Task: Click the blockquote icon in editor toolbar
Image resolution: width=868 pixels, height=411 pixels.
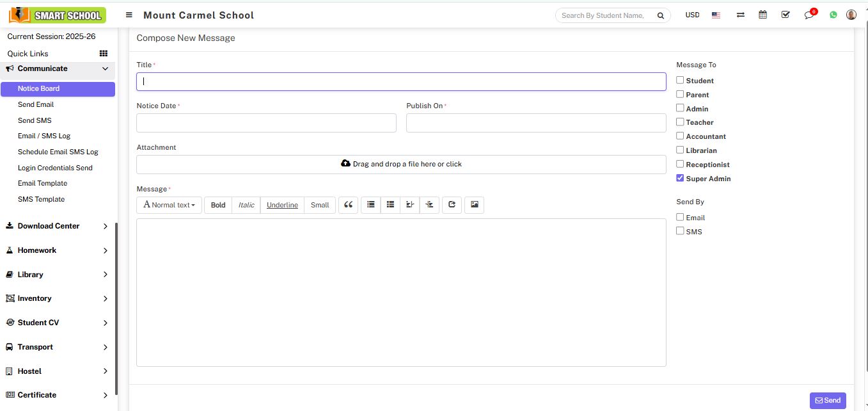Action: tap(348, 205)
